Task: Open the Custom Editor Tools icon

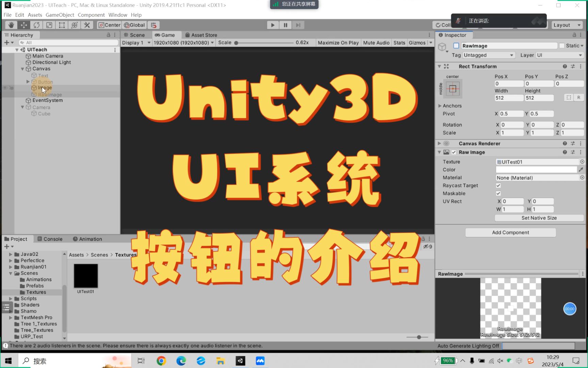Action: (87, 25)
